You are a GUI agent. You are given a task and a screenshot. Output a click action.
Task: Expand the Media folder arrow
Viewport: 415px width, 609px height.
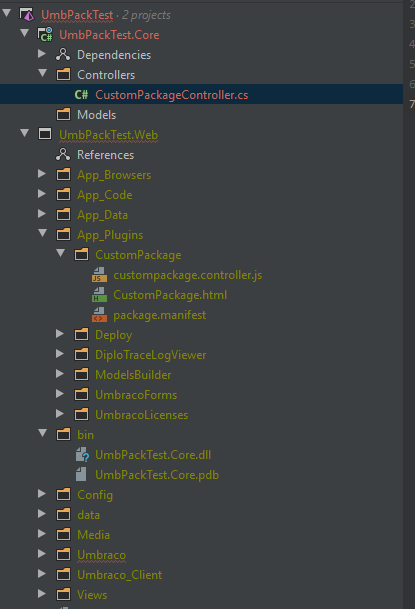tap(42, 534)
